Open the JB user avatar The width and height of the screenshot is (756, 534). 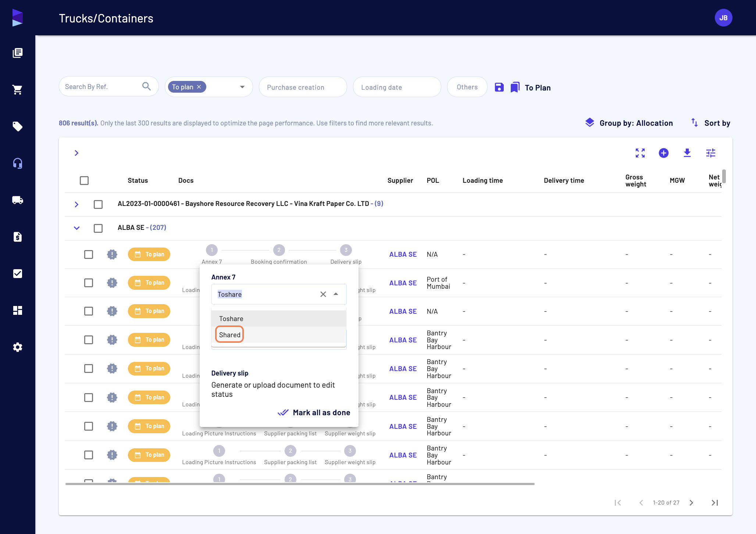(723, 18)
